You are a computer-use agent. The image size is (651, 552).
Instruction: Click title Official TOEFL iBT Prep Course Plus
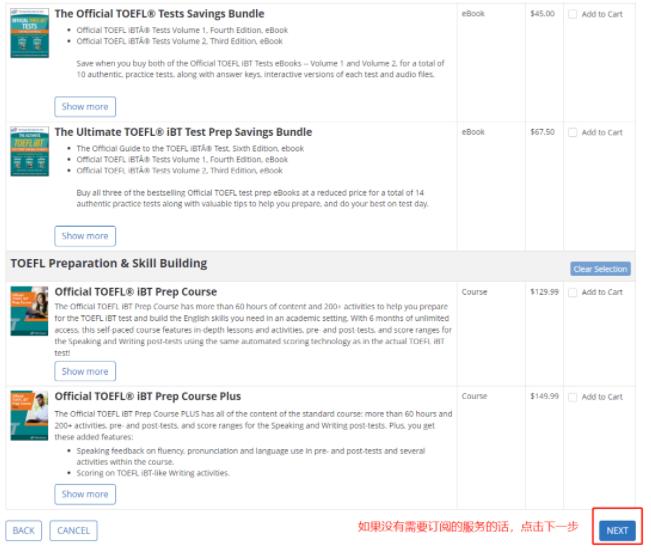tap(148, 396)
